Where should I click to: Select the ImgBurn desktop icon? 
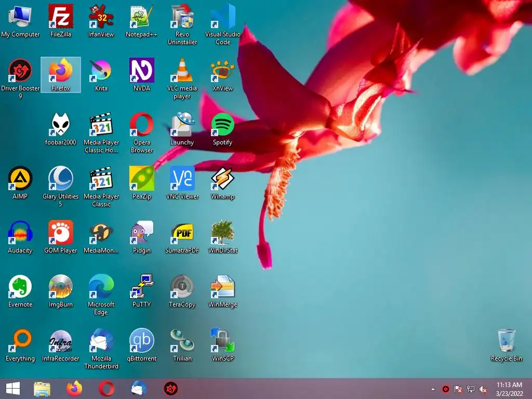click(x=61, y=291)
